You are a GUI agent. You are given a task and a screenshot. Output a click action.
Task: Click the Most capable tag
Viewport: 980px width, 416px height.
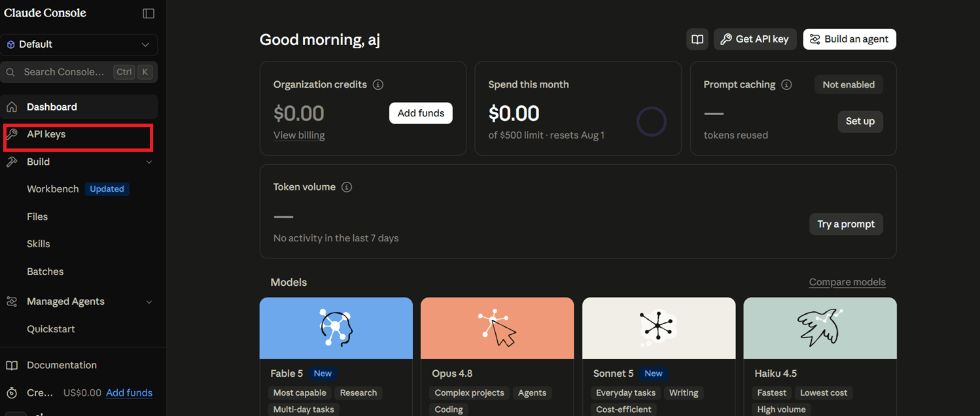tap(300, 393)
